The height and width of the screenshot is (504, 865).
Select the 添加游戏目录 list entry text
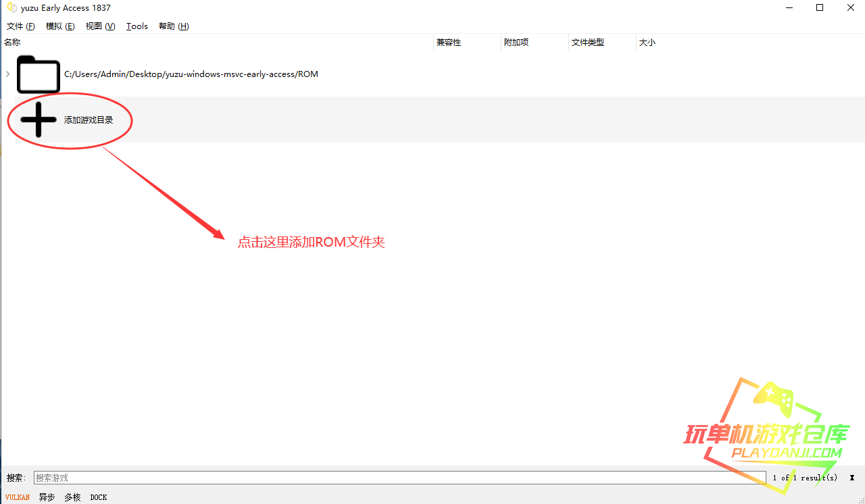click(89, 120)
